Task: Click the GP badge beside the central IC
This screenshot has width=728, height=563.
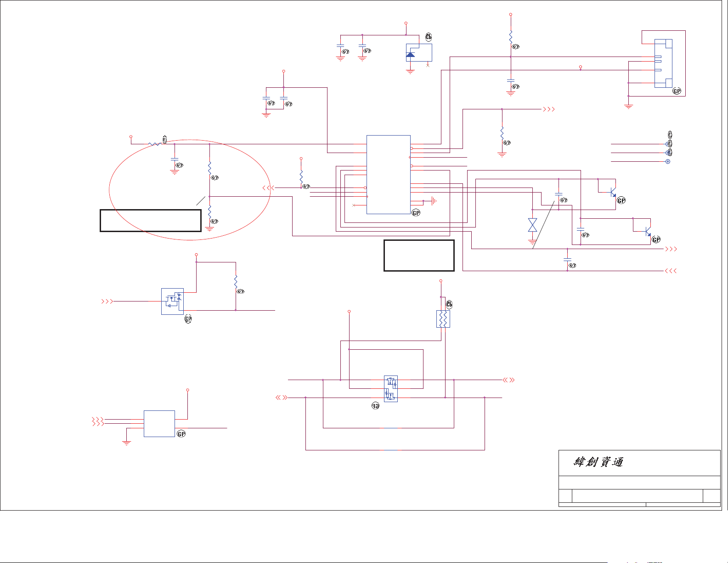Action: (416, 213)
